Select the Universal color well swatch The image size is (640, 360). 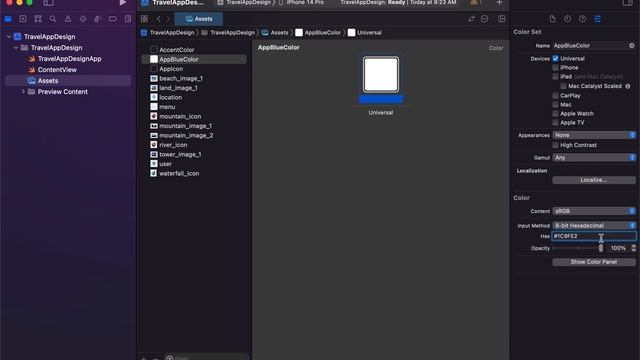[381, 75]
